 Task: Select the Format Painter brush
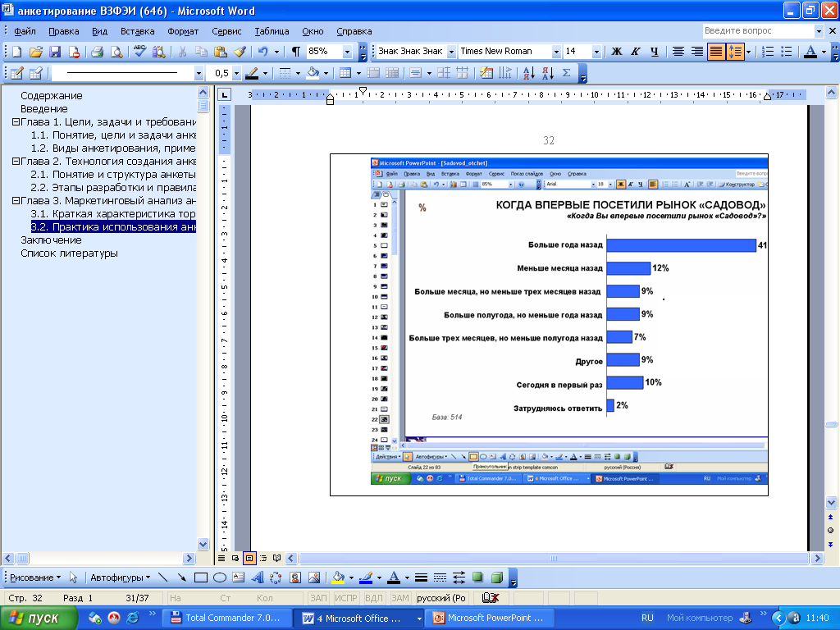(240, 52)
